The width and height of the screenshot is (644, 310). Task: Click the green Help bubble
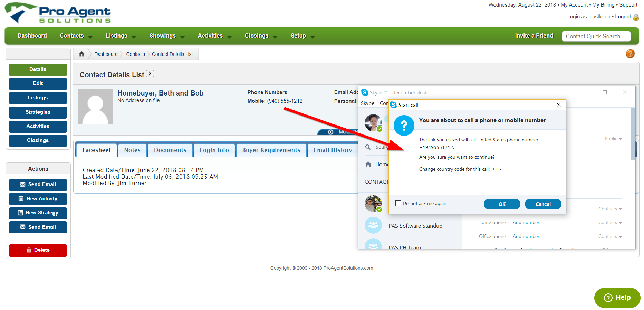pyautogui.click(x=617, y=298)
